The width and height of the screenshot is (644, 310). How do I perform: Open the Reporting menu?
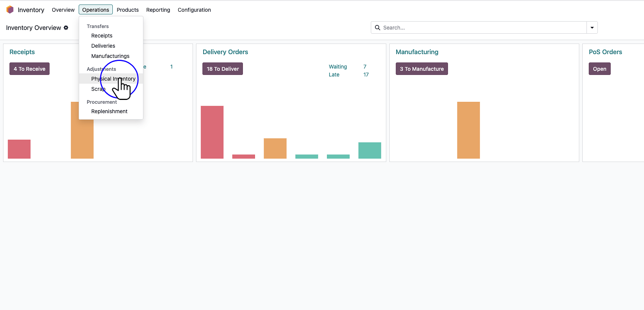click(158, 10)
